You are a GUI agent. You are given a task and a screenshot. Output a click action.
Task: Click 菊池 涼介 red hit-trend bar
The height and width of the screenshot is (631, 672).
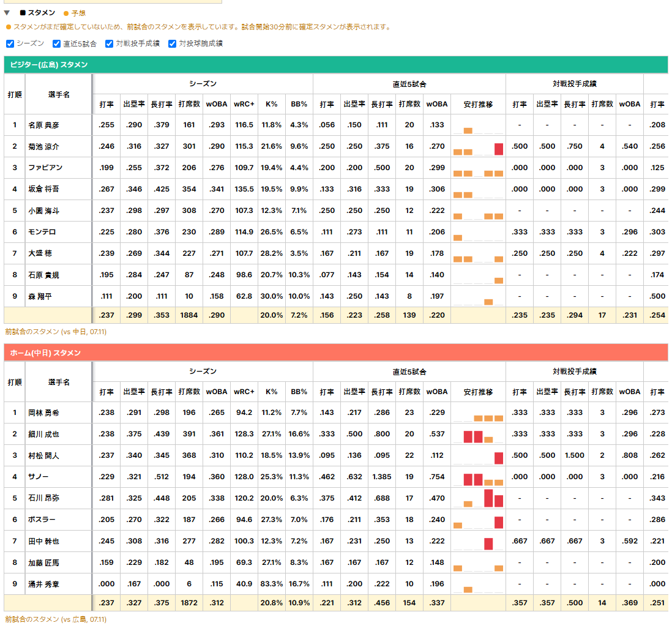(498, 149)
